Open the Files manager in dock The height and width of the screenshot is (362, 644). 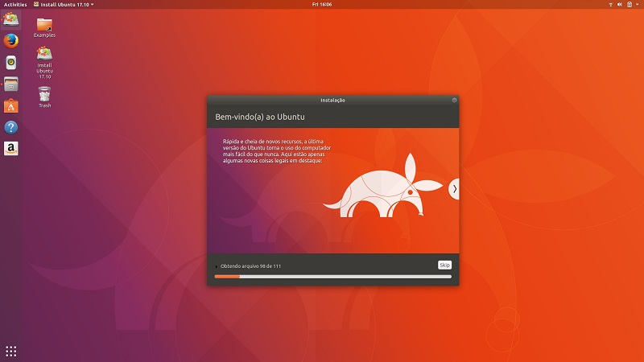click(x=11, y=84)
